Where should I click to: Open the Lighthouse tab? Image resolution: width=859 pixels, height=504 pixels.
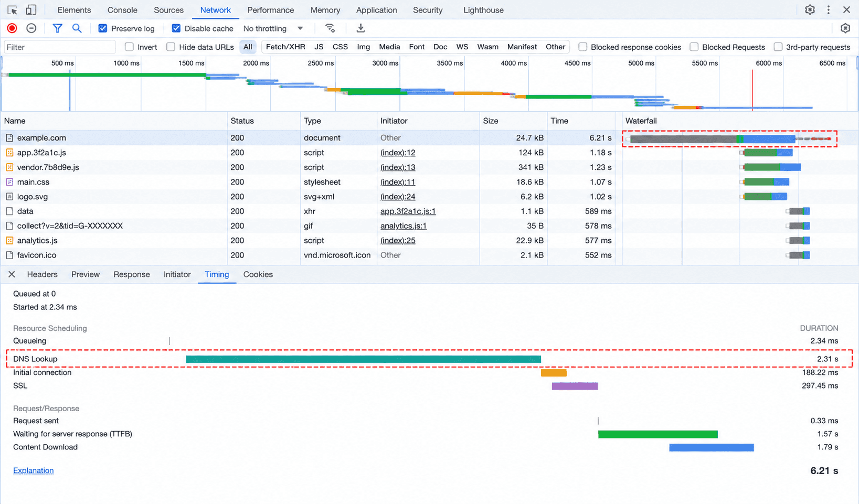[483, 10]
